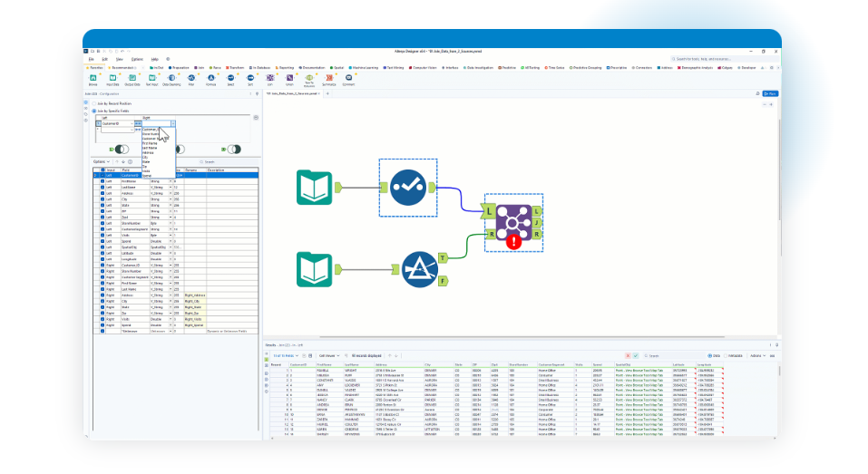Pick City from the open Right field list
868x474 pixels.
(146, 158)
